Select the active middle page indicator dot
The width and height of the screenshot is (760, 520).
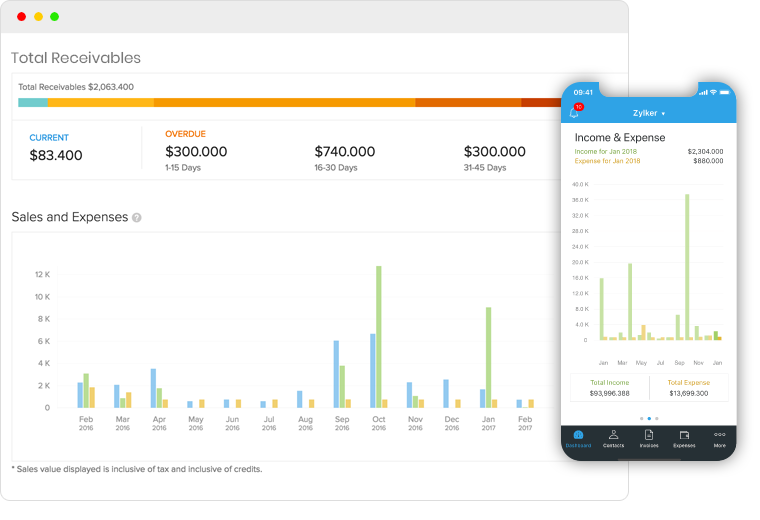pyautogui.click(x=649, y=418)
